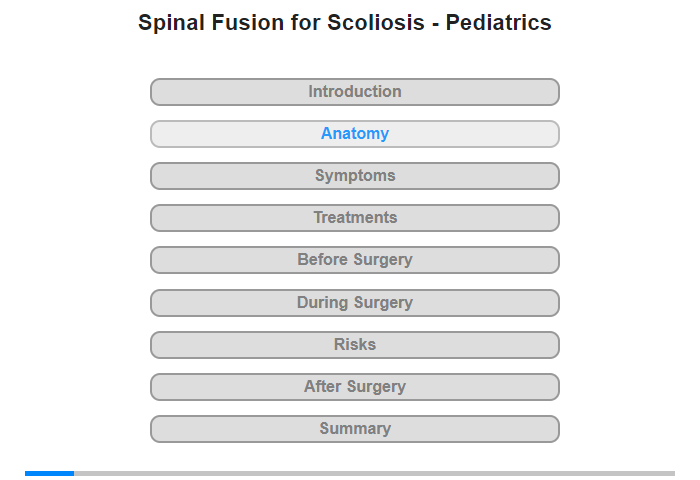Open the Introduction section

pos(354,92)
